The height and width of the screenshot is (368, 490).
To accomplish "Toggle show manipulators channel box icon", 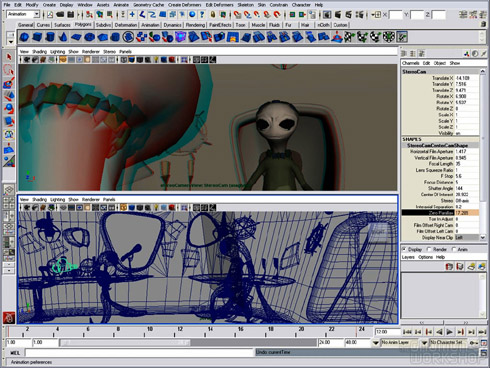I will pos(467,53).
